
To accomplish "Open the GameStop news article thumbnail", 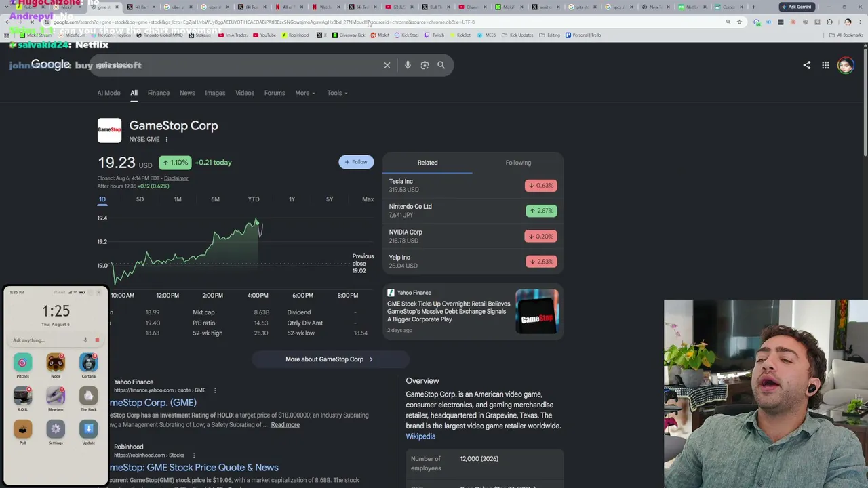I will [x=537, y=312].
